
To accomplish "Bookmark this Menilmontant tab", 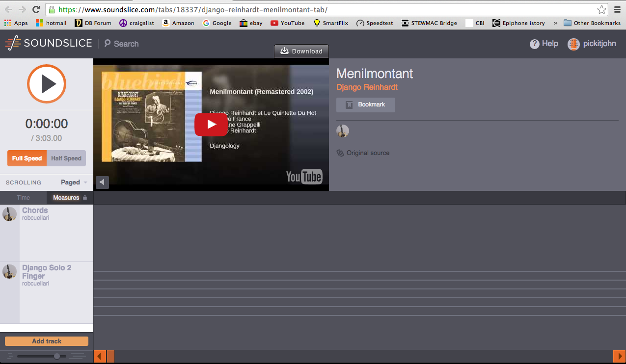I will tap(366, 104).
